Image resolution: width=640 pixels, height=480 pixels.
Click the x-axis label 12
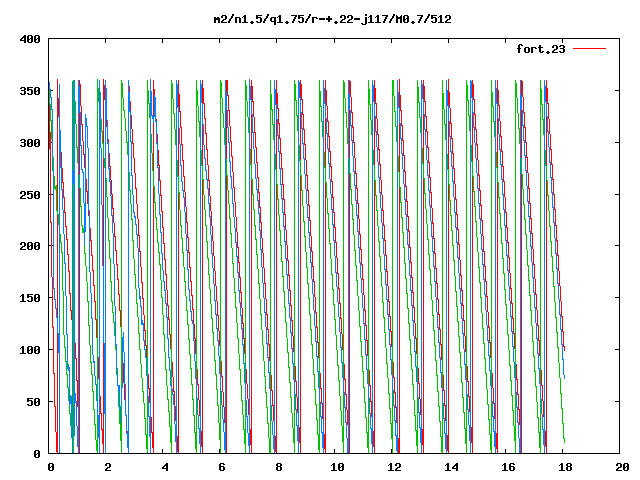(394, 467)
